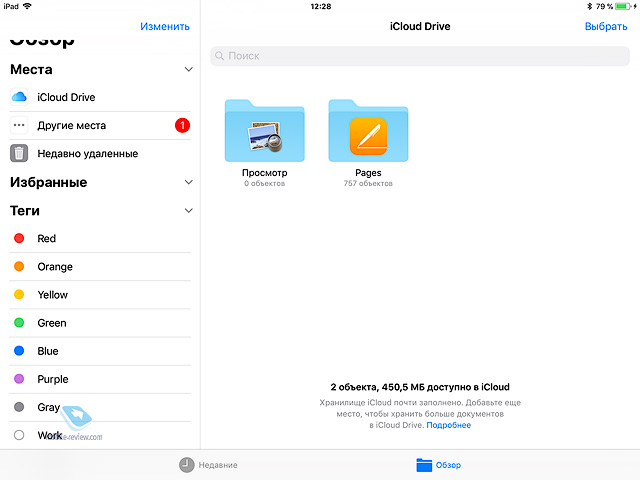Open the iCloud Drive cloud icon
Viewport: 640px width, 480px height.
(x=19, y=97)
